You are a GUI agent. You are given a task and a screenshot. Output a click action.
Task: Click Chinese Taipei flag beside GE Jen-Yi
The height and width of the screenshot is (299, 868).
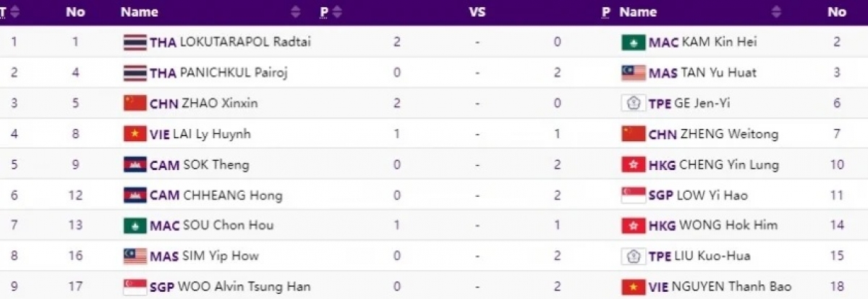634,103
